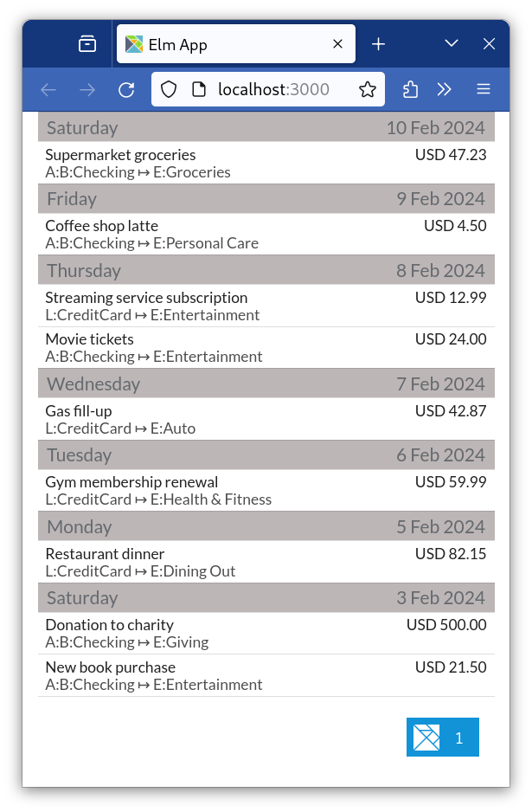
Task: Open the extensions puzzle-piece icon
Action: point(410,89)
